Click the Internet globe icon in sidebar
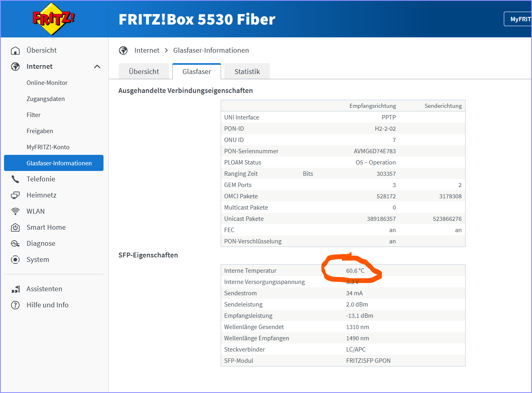This screenshot has width=532, height=393. click(x=15, y=66)
